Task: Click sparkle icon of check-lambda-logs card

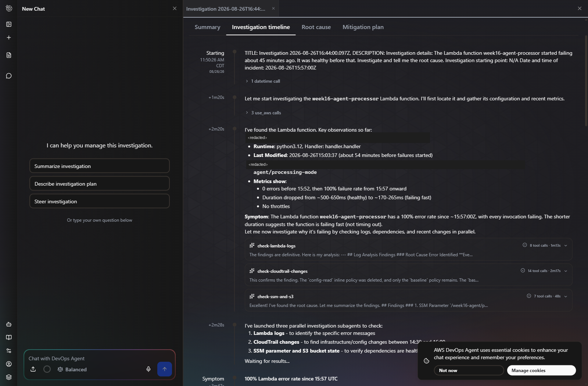Action: click(252, 246)
